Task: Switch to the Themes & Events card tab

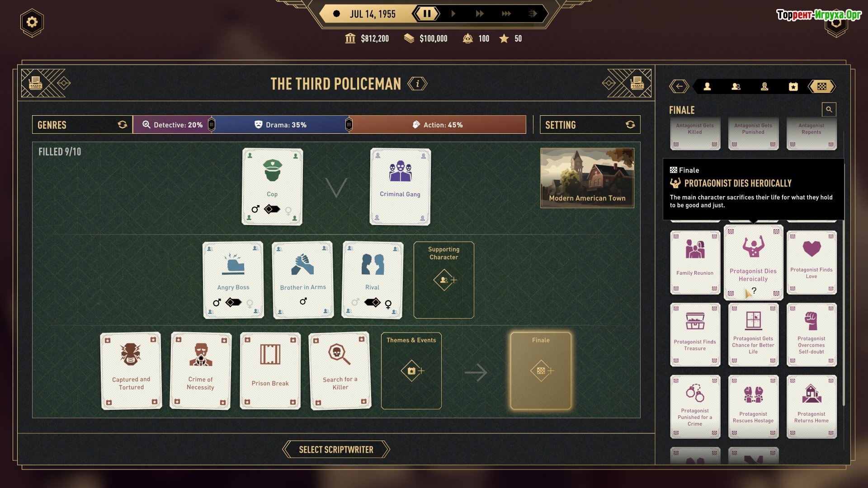Action: coord(793,86)
